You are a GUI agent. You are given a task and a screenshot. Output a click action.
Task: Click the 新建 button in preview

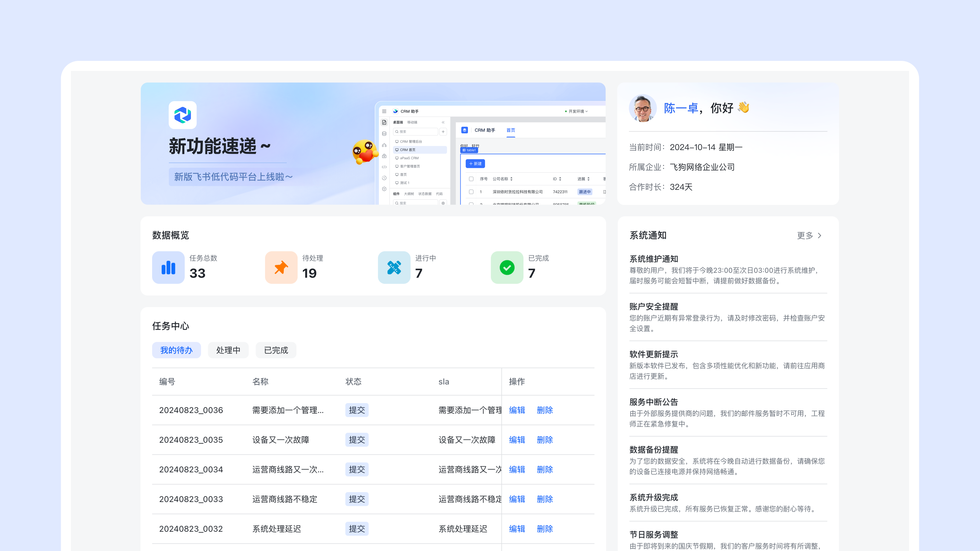(475, 164)
